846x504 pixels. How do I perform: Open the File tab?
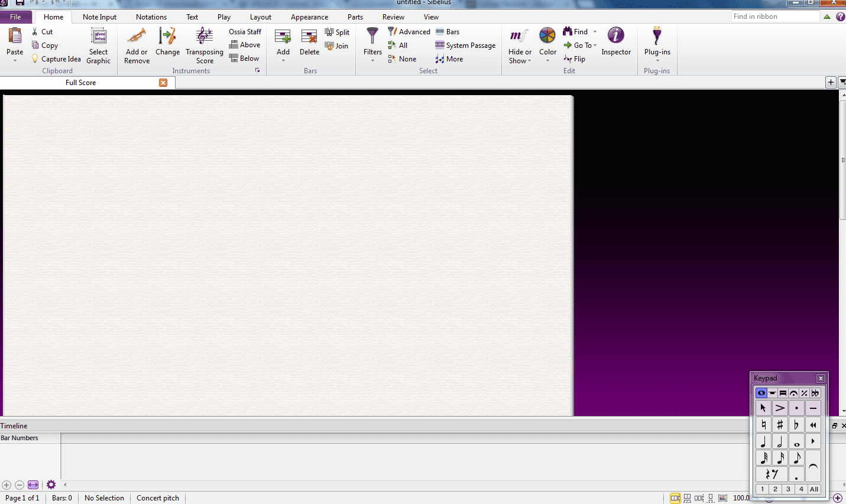coord(16,17)
